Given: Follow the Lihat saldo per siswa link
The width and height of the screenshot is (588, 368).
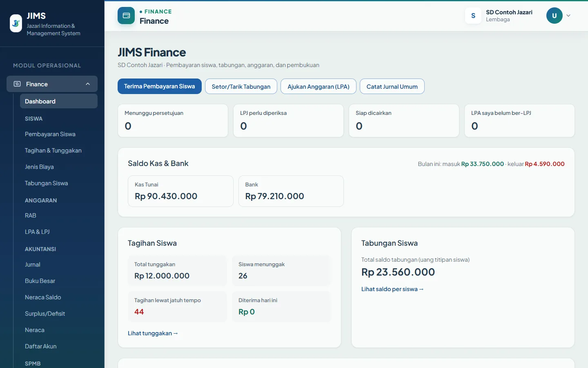Looking at the screenshot, I should [x=392, y=289].
